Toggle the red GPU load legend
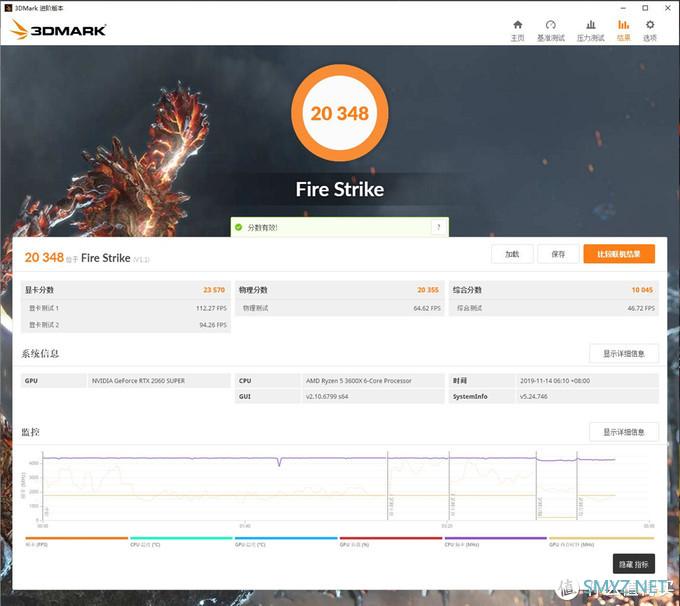680x606 pixels. 391,538
